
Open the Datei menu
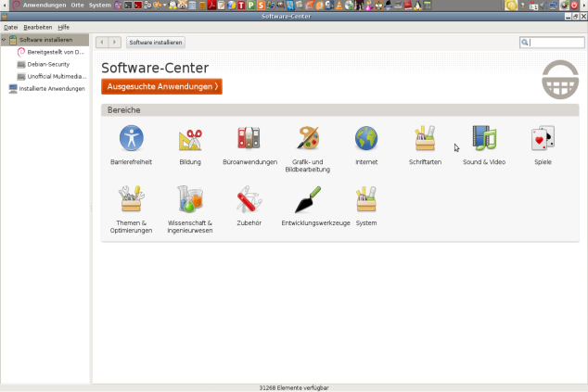click(x=11, y=28)
